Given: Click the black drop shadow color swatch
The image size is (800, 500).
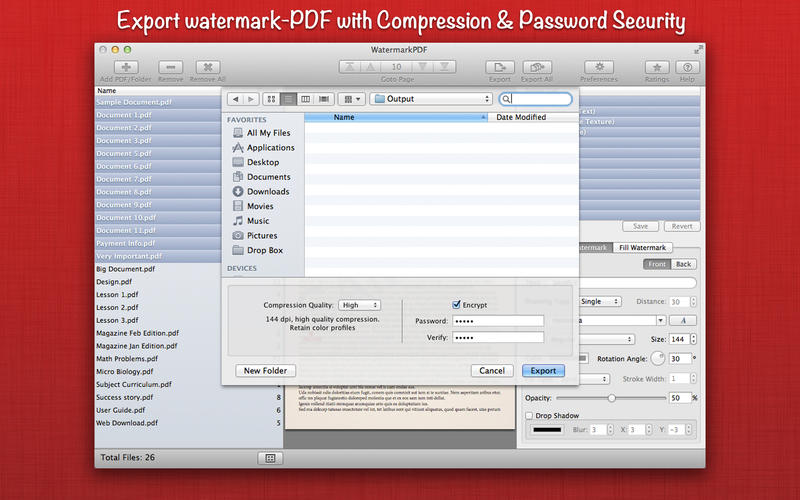Looking at the screenshot, I should (547, 430).
